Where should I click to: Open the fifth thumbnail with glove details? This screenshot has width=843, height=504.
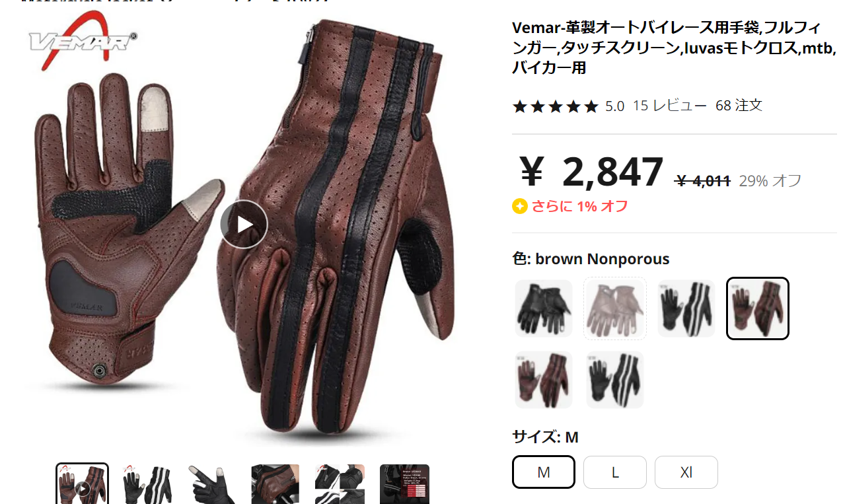(340, 484)
